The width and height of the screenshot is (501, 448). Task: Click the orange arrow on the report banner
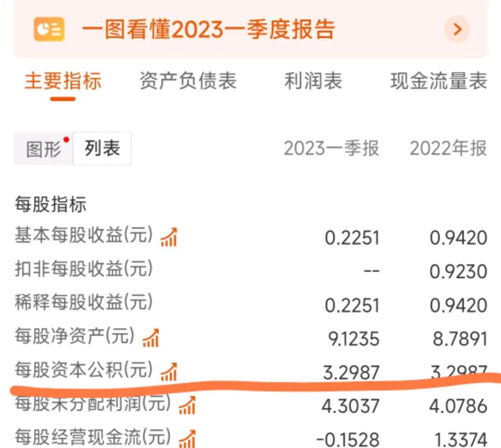tap(457, 29)
